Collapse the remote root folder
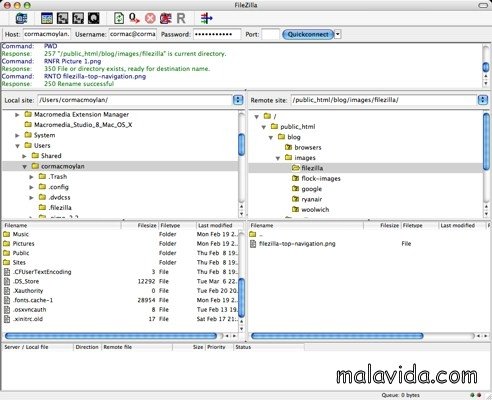 click(256, 117)
